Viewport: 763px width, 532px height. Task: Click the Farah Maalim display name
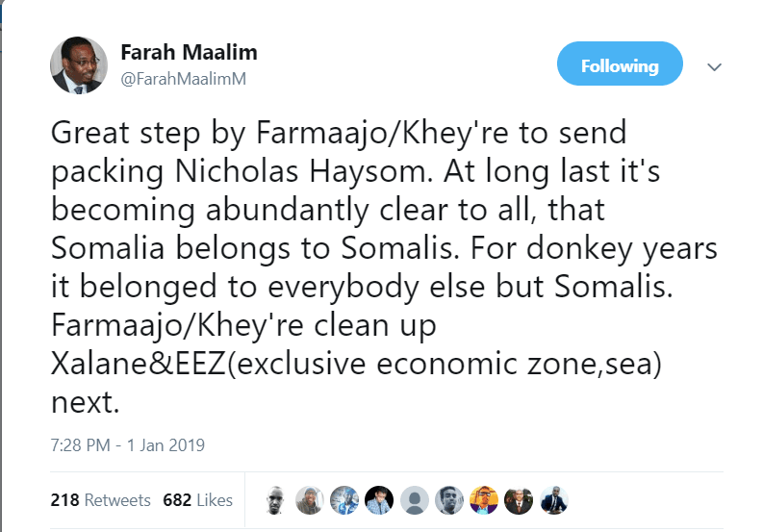click(x=190, y=53)
